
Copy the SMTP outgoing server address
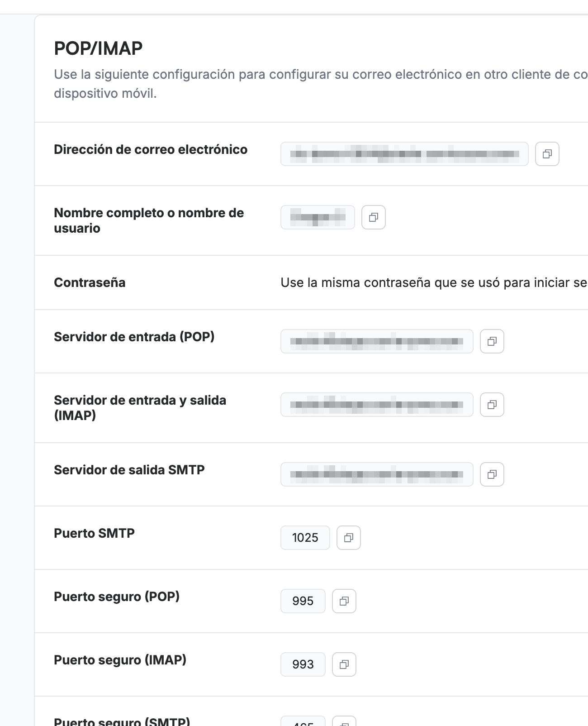click(492, 474)
